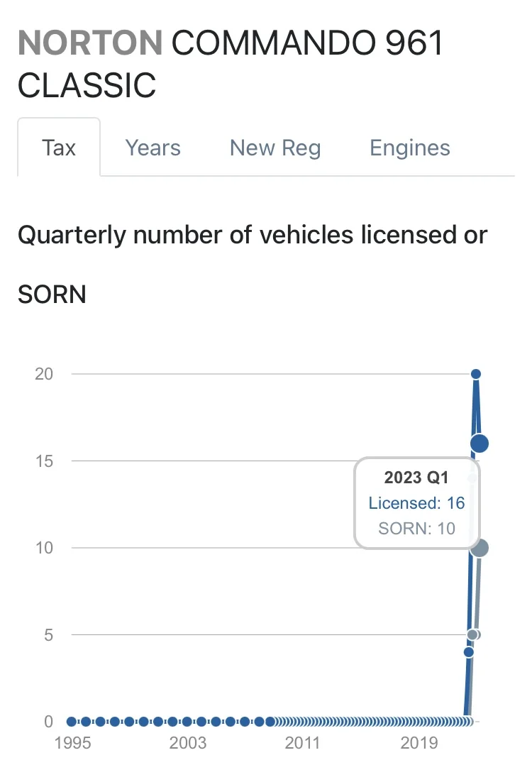Screen dimensions: 532x782
Task: Click the 2011 x-axis label
Action: (303, 744)
